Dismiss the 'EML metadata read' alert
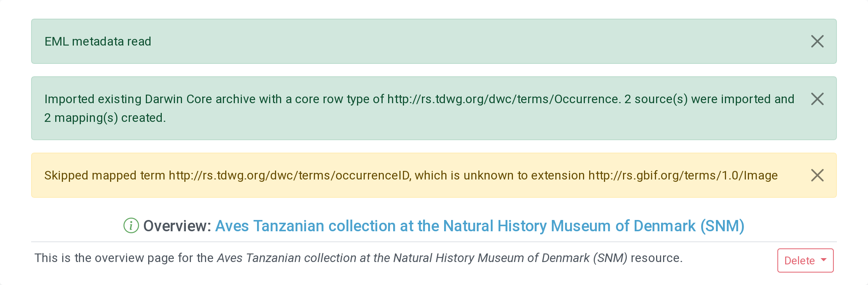 [x=817, y=41]
